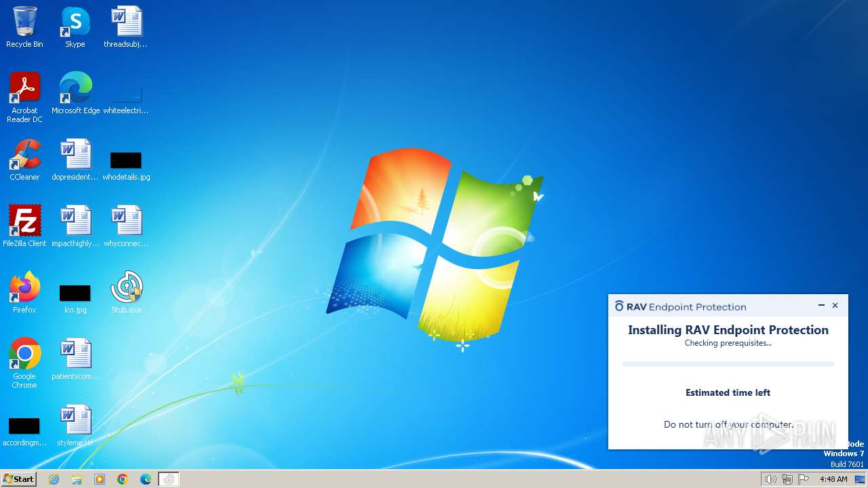Launch Firefox from the desktop
The image size is (868, 488).
click(x=24, y=293)
